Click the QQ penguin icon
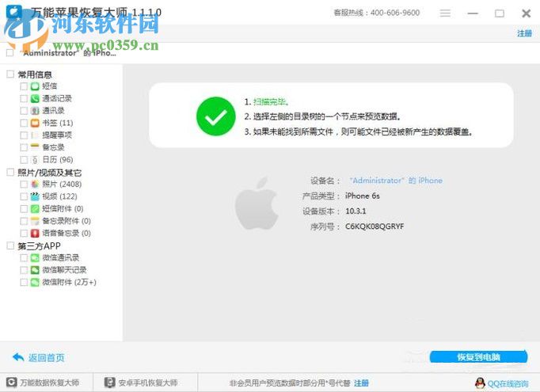The height and width of the screenshot is (392, 540). 480,382
